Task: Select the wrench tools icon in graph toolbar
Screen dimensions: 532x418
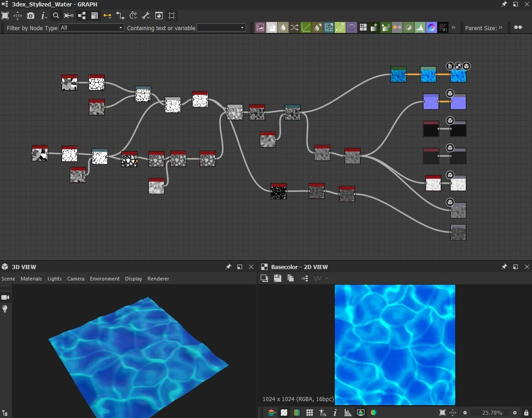Action: click(146, 16)
